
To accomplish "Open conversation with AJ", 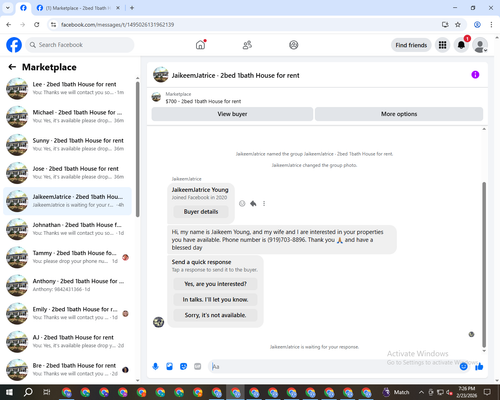I will (67, 341).
